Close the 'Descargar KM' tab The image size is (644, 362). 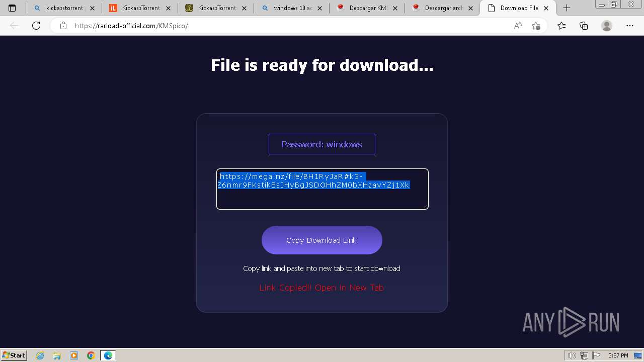point(395,8)
